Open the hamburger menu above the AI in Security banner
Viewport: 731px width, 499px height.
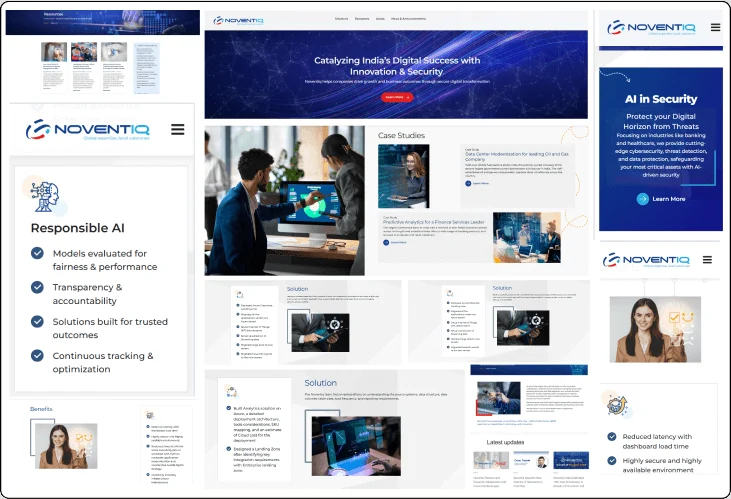tap(715, 28)
